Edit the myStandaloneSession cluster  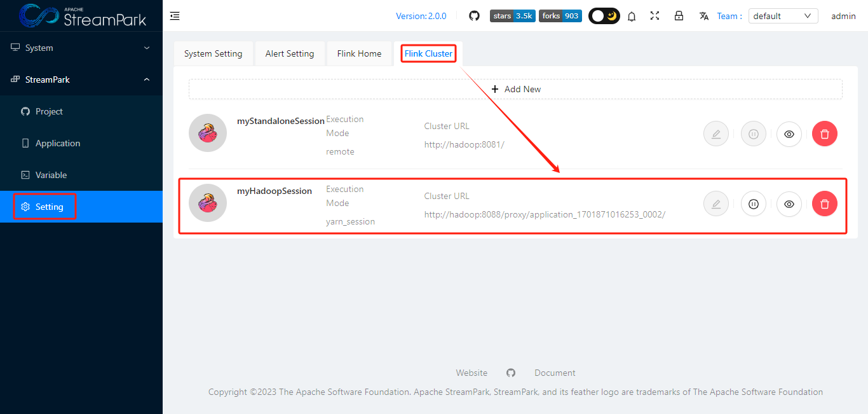coord(715,134)
